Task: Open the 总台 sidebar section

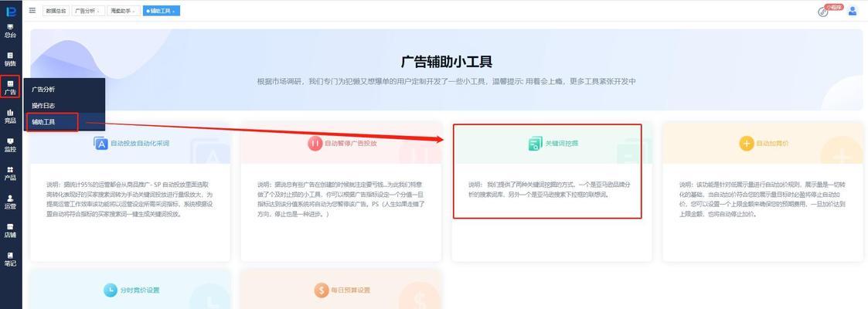Action: 11,30
